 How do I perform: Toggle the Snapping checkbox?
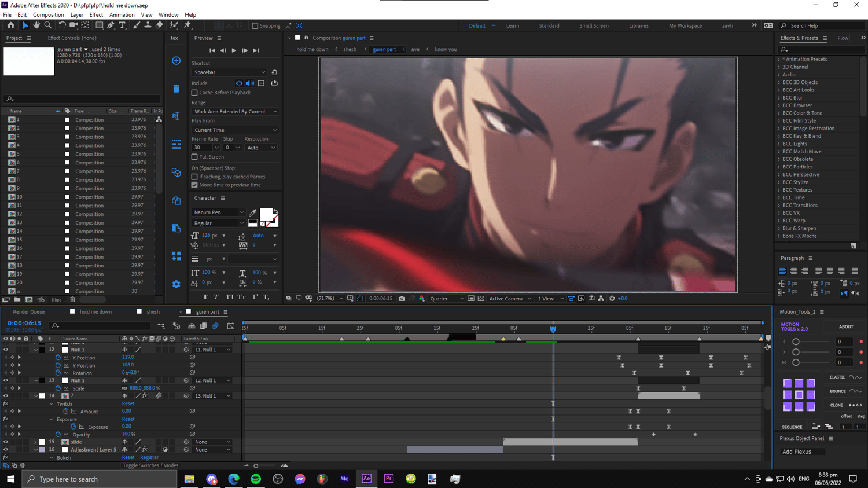point(255,26)
